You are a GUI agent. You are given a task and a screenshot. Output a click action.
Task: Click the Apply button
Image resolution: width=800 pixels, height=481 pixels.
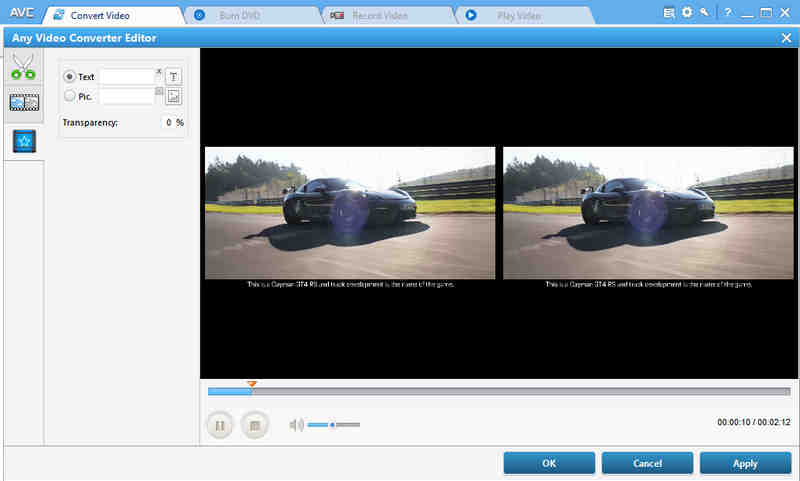point(745,463)
